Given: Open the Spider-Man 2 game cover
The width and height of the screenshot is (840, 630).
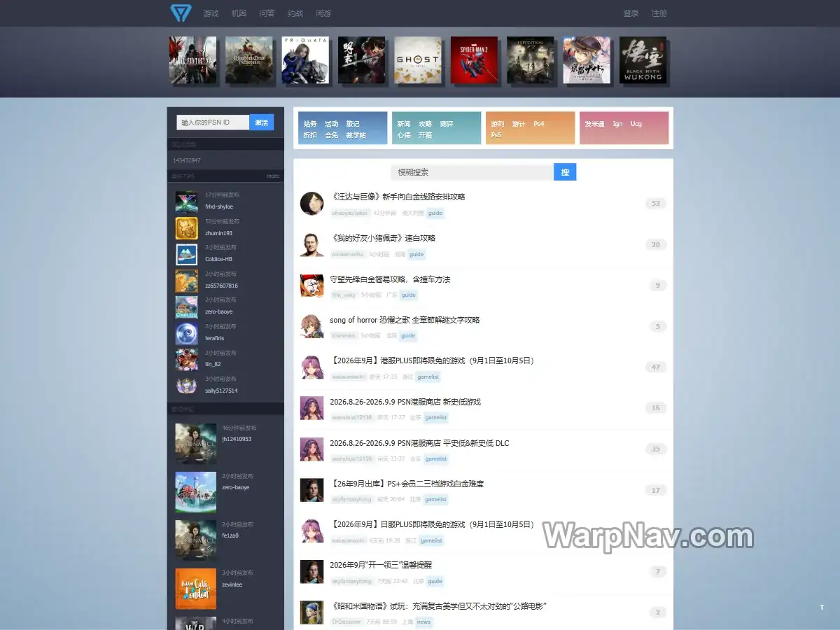Looking at the screenshot, I should [x=474, y=60].
